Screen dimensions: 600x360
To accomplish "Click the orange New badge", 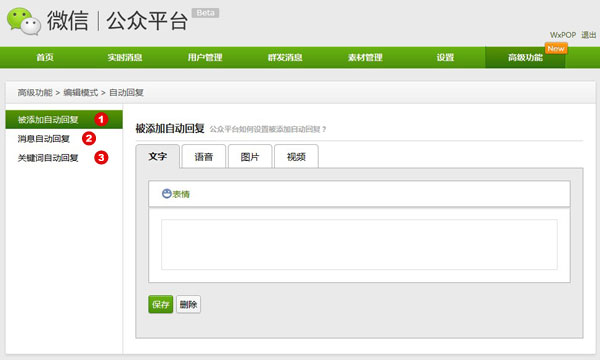I will click(x=556, y=49).
